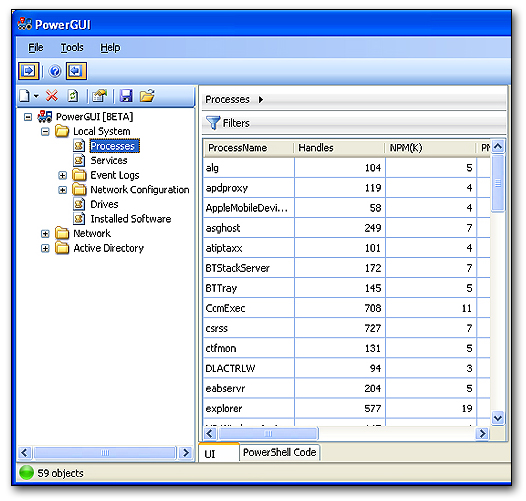Select the alg process row
Screen dimensions: 526x501
tap(347, 167)
